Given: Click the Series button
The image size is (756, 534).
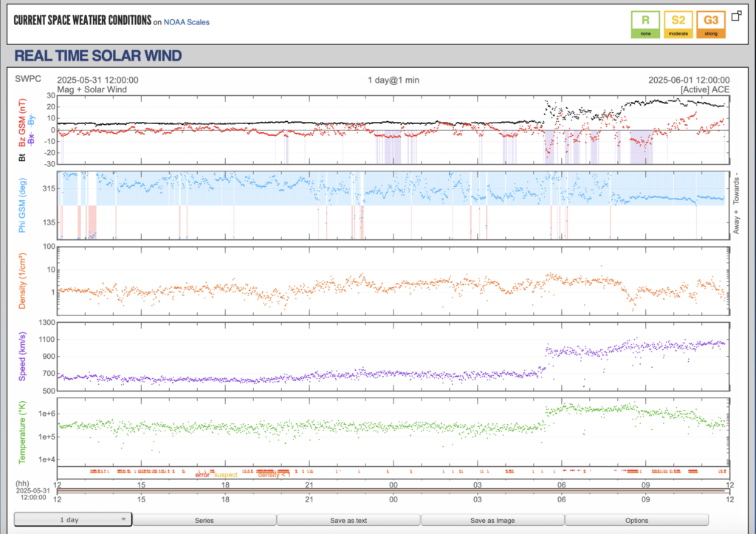Looking at the screenshot, I should click(x=204, y=520).
